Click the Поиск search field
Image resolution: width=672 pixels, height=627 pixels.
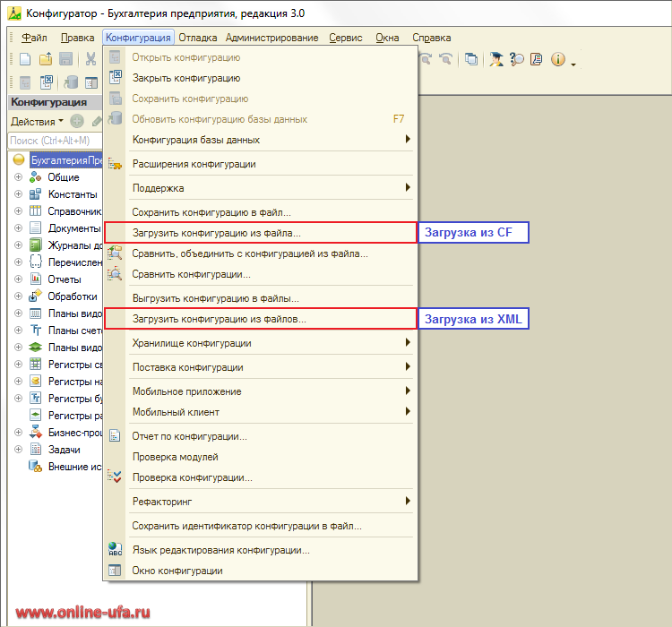pyautogui.click(x=54, y=141)
